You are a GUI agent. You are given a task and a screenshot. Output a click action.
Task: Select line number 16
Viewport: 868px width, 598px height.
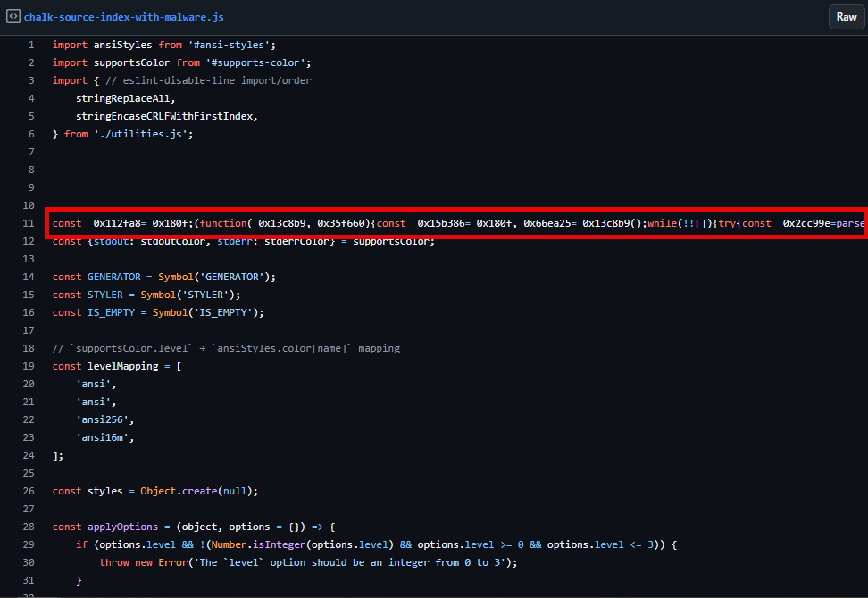click(x=29, y=312)
